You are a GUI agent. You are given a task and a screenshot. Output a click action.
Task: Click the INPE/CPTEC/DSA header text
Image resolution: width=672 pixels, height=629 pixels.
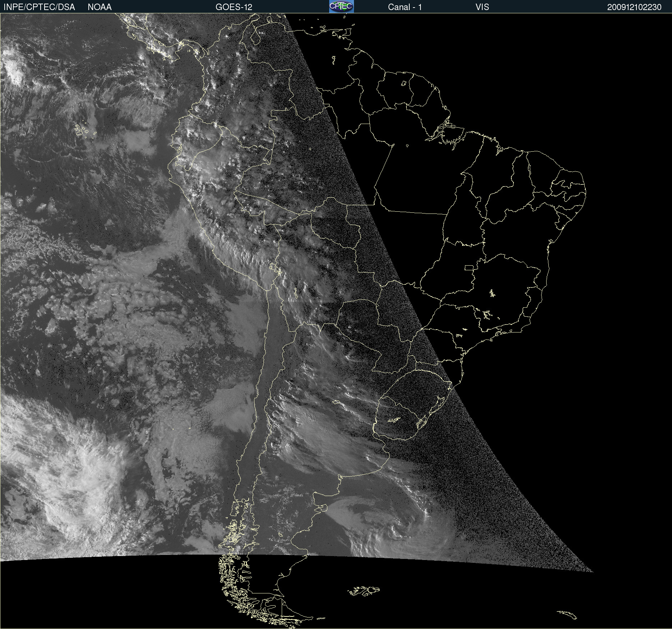[39, 7]
